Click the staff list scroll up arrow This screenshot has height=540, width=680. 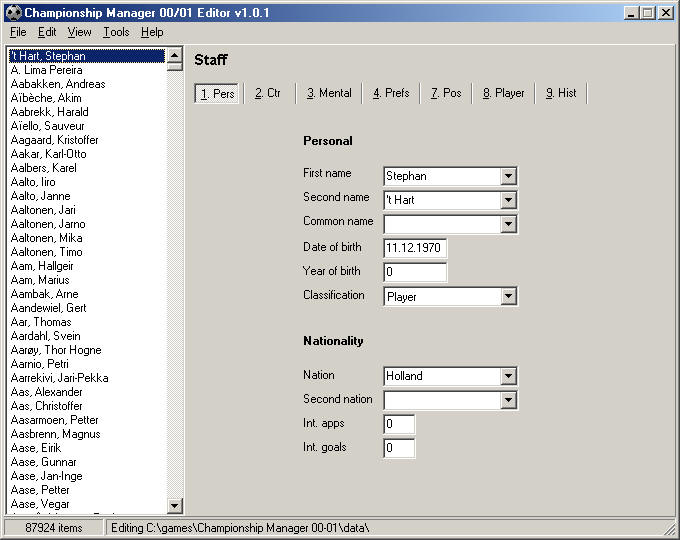(x=175, y=56)
